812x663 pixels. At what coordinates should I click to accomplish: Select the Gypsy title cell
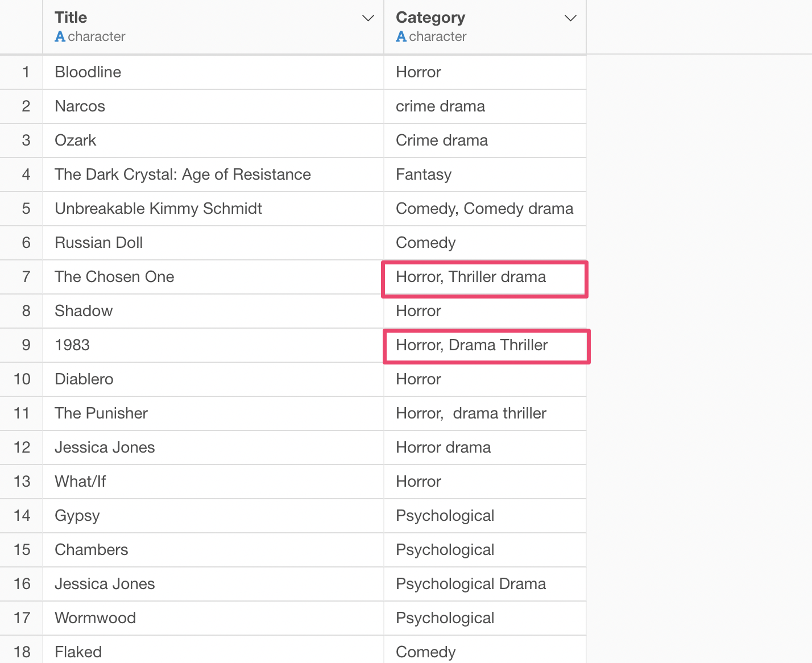(x=213, y=516)
